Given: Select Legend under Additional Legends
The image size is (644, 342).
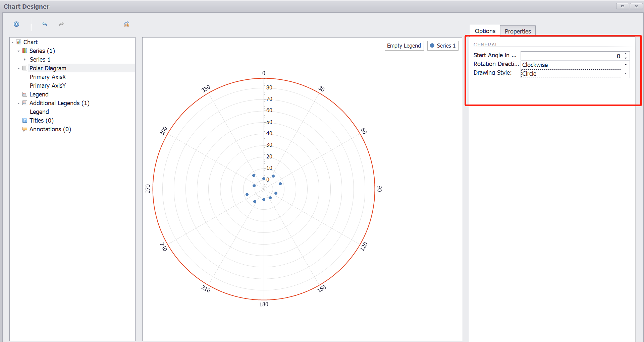Looking at the screenshot, I should click(x=39, y=112).
